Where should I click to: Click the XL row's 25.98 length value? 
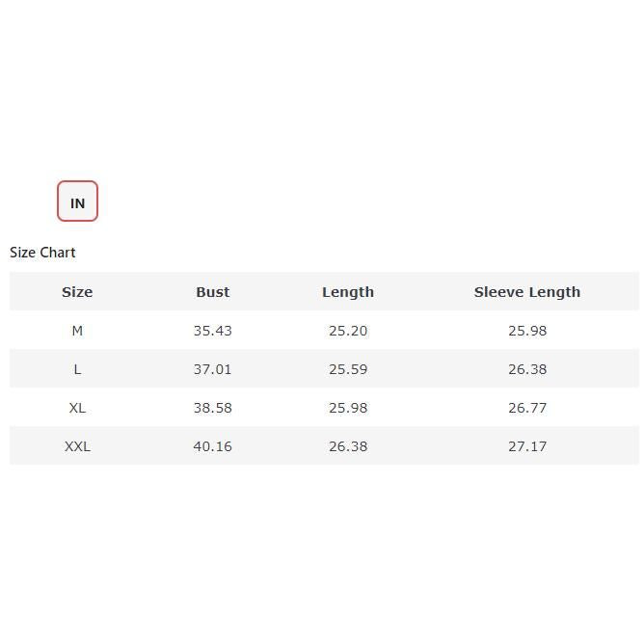click(347, 408)
